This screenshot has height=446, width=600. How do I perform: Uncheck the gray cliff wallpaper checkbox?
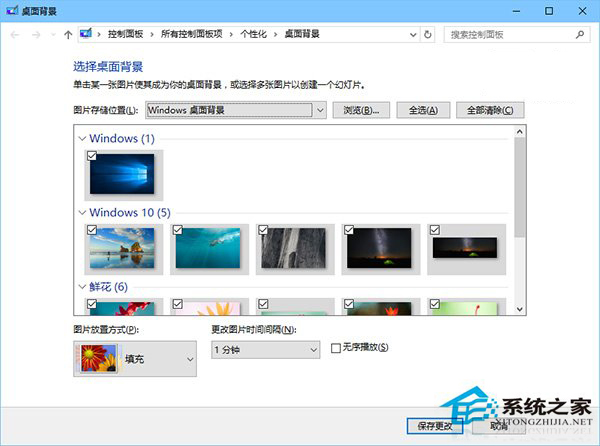(263, 230)
